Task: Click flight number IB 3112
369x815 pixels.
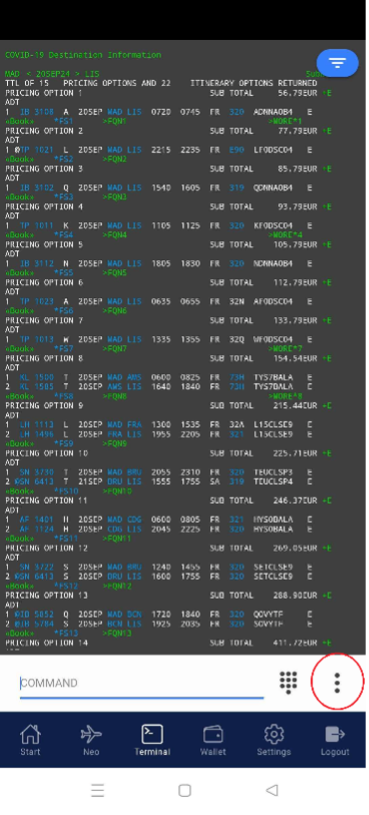Action: click(36, 264)
